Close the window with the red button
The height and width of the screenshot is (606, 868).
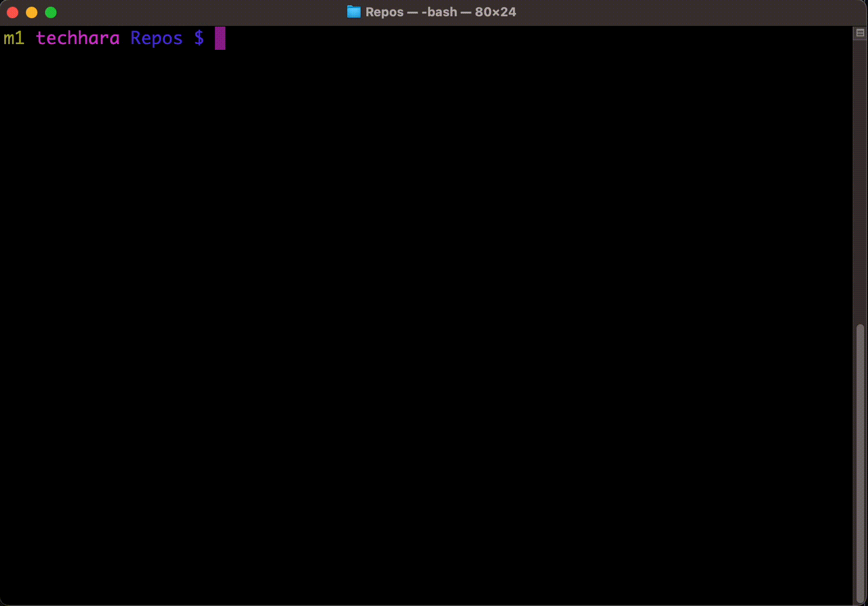(12, 12)
